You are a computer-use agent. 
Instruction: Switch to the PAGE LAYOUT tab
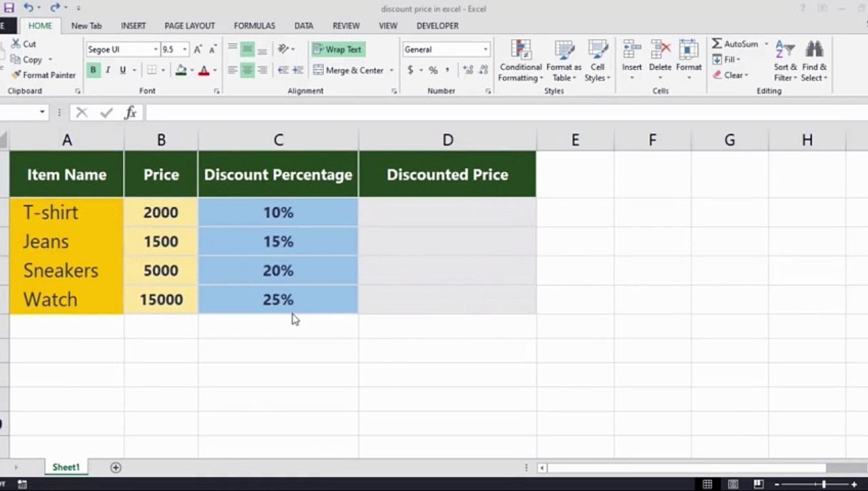pos(190,26)
